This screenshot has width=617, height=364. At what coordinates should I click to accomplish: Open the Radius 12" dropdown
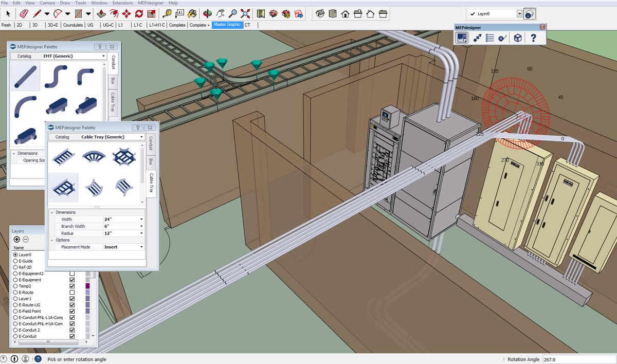141,233
